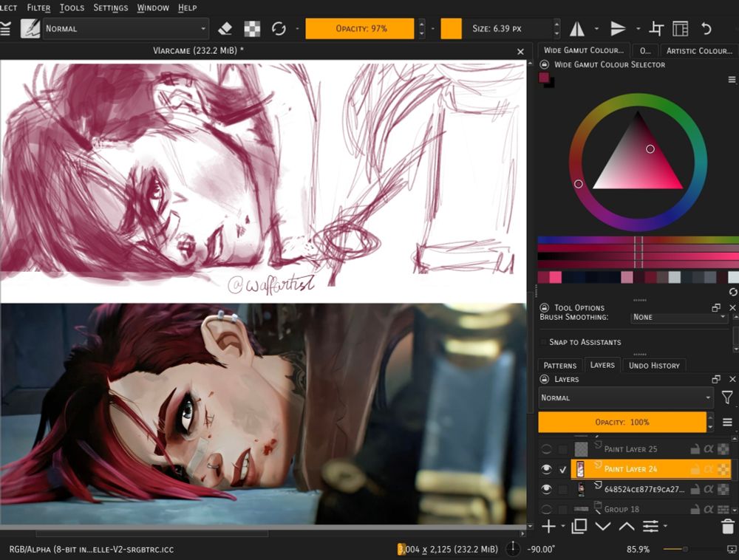Adjust the brush Opacity 97% slider
Viewport: 739px width, 560px height.
click(x=360, y=29)
